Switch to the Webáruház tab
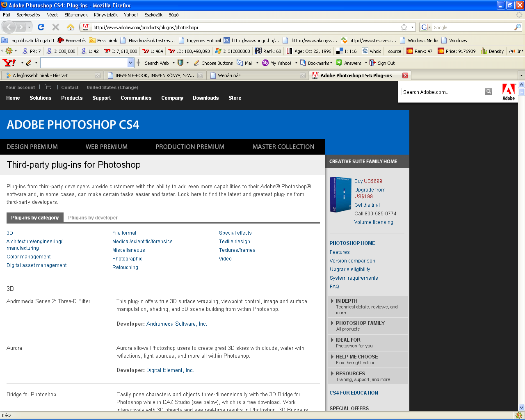Viewport: 525px width, 420px height. point(258,75)
